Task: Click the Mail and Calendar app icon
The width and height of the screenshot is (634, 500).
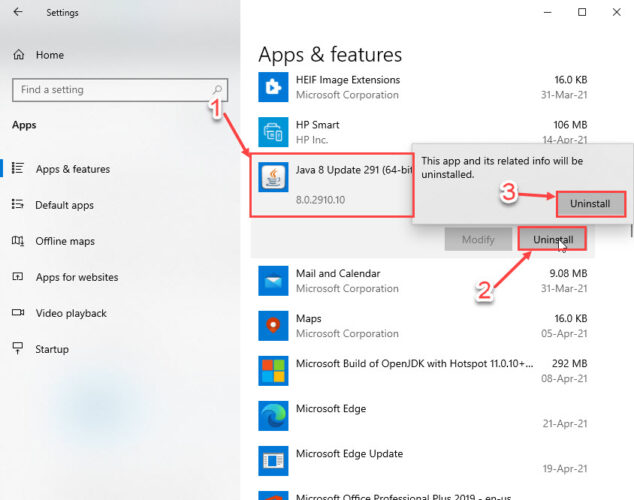Action: pyautogui.click(x=273, y=281)
